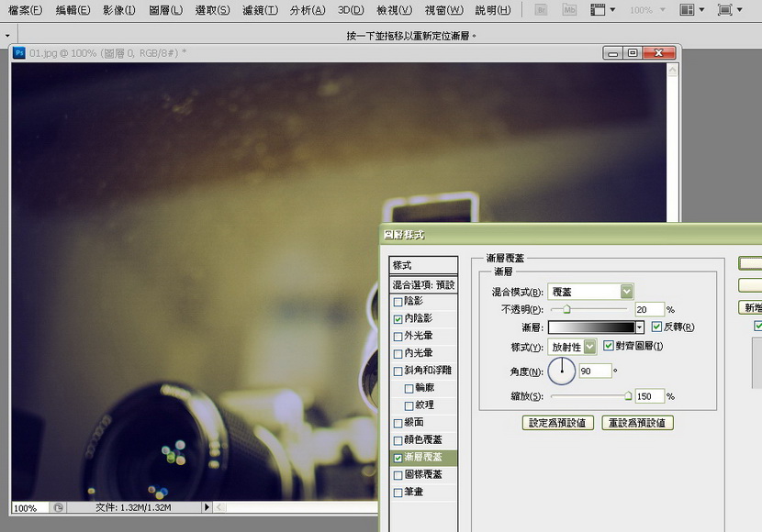
Task: Toggle the 對齊圖層 align with layer checkbox
Action: (x=609, y=346)
